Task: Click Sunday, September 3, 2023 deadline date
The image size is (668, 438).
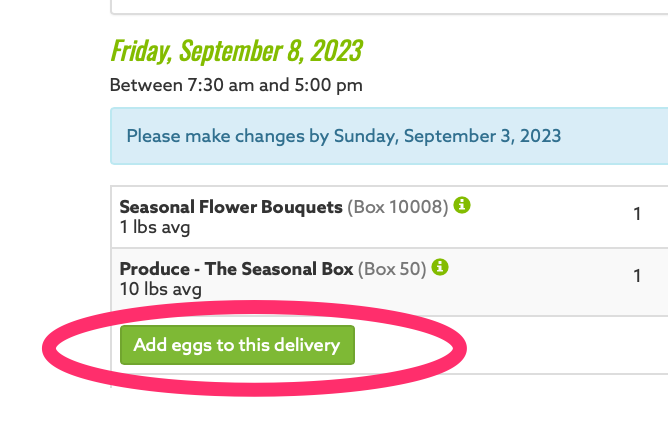Action: click(x=447, y=136)
